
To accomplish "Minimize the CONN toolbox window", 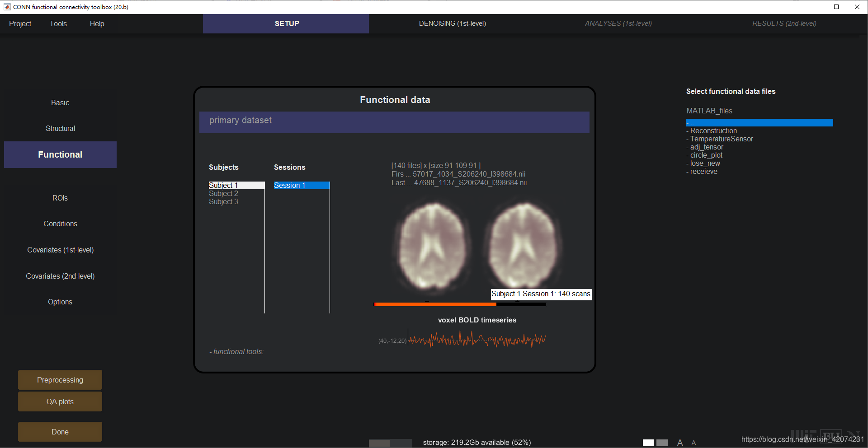I will click(816, 7).
